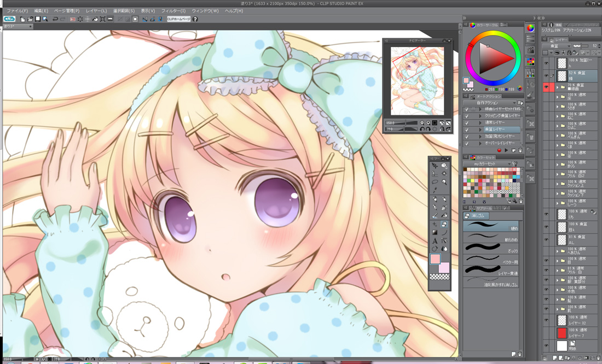Screen dimensions: 602x364
Task: Click the pink main color swatch in tool palette
Action: pos(435,259)
